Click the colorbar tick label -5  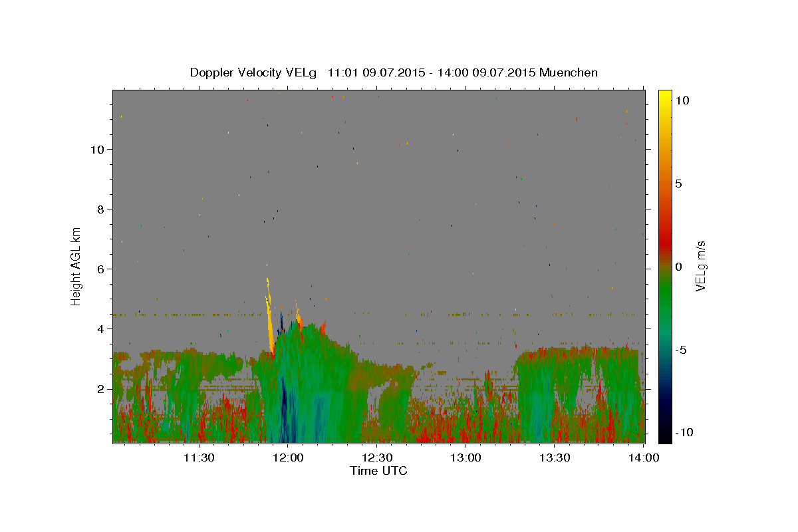pyautogui.click(x=681, y=350)
